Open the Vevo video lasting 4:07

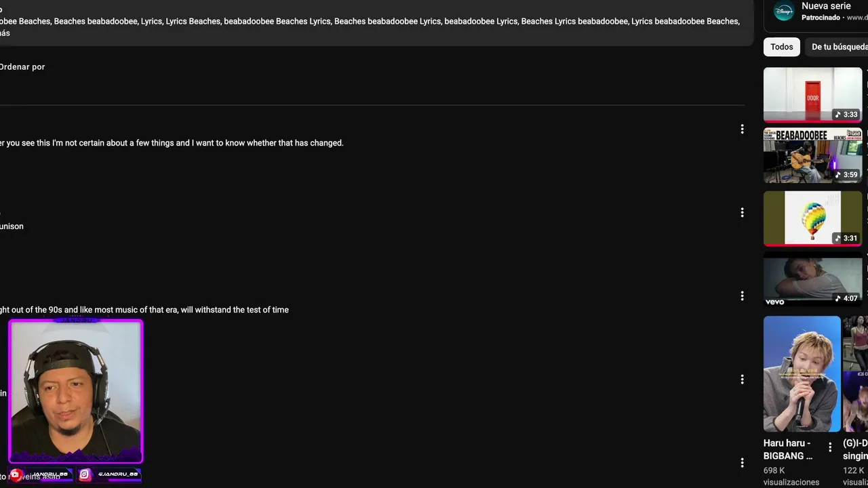[812, 279]
